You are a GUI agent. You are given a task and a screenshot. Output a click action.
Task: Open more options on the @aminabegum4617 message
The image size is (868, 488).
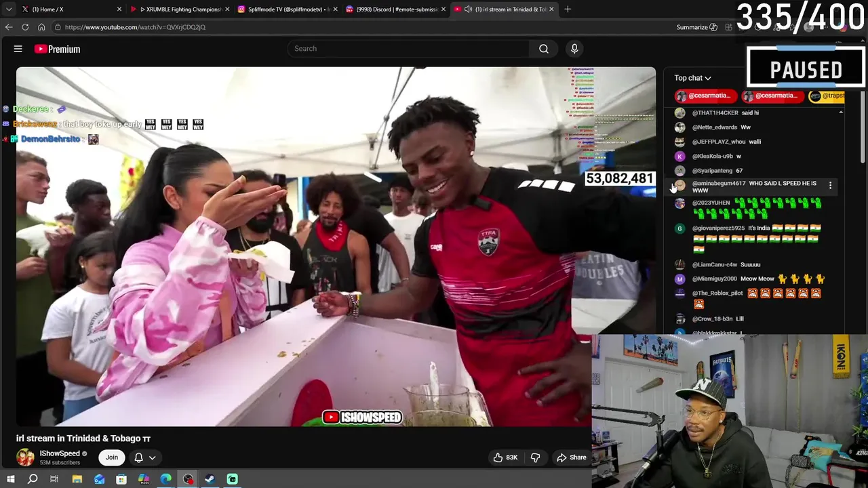tap(830, 185)
